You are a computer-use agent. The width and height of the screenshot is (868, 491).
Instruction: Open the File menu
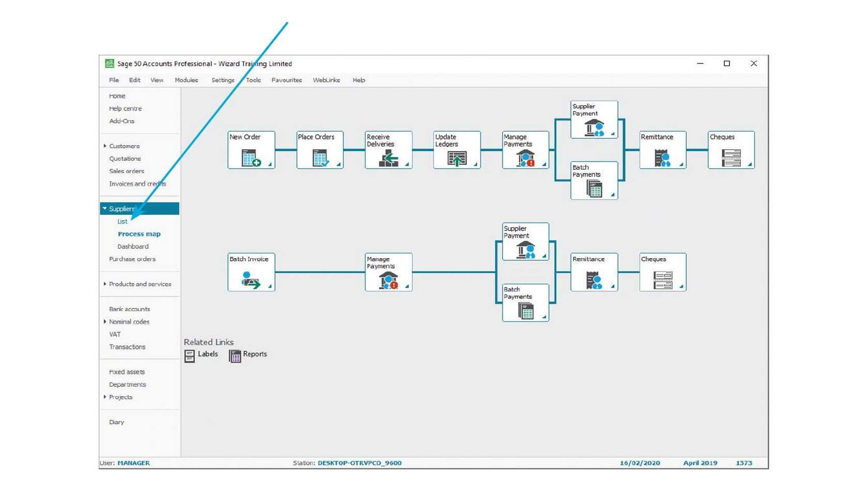click(114, 80)
